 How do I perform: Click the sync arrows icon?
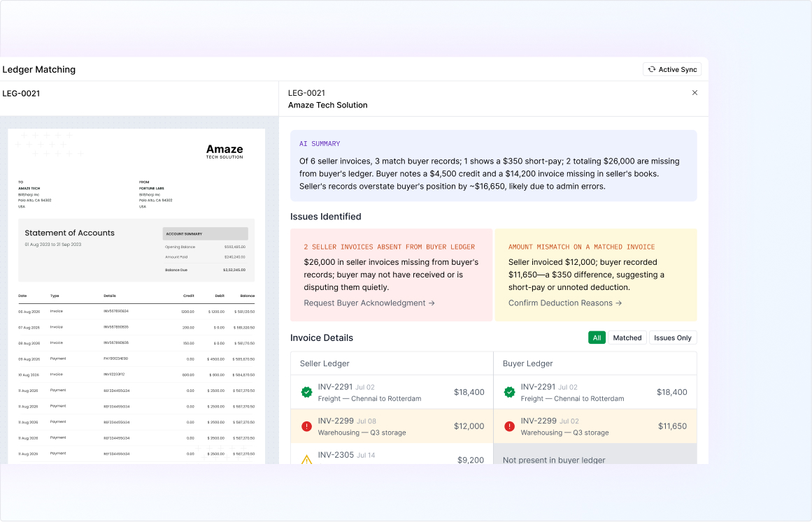(x=652, y=69)
